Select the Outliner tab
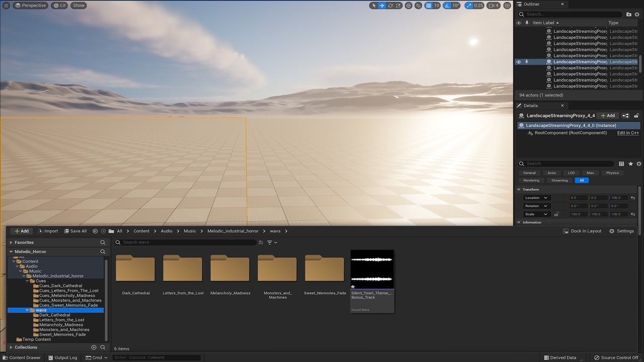Viewport: 644px width, 362px height. [x=531, y=4]
